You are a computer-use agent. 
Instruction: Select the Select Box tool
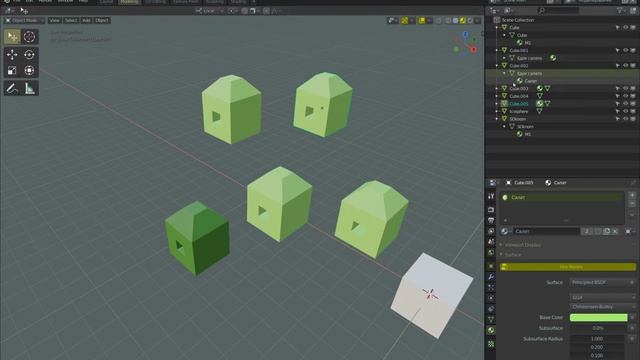click(x=12, y=37)
